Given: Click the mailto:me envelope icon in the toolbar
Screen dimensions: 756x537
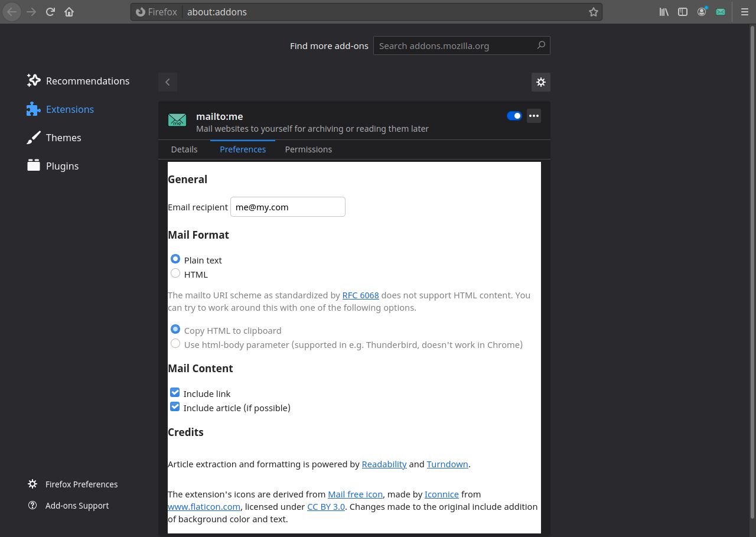Looking at the screenshot, I should (x=721, y=11).
